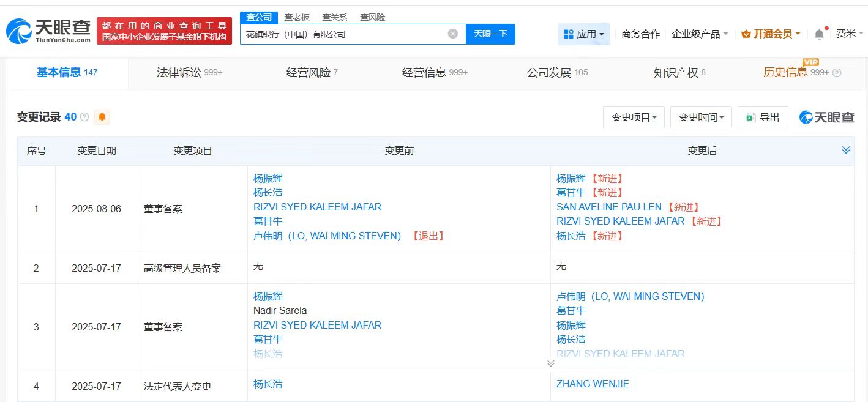Click orange change-record alert bell
The image size is (868, 402).
coord(102,117)
